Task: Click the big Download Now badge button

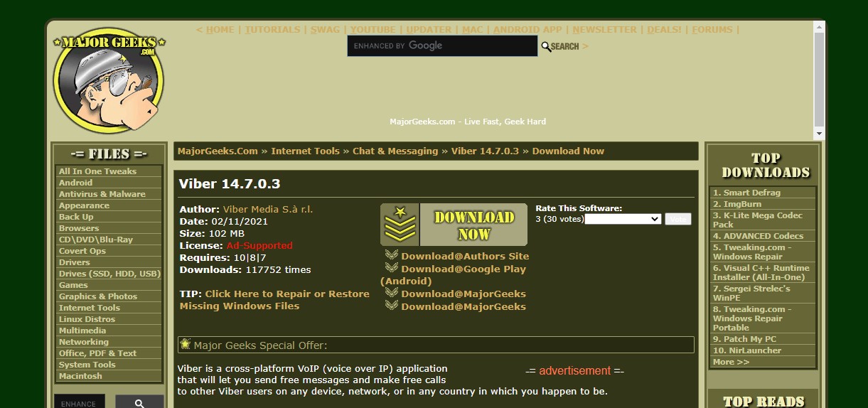Action: pyautogui.click(x=454, y=225)
